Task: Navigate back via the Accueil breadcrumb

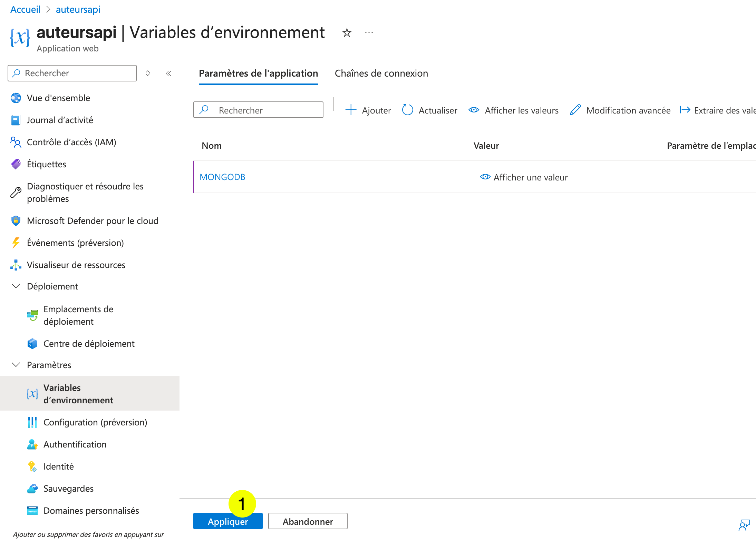Action: 25,9
